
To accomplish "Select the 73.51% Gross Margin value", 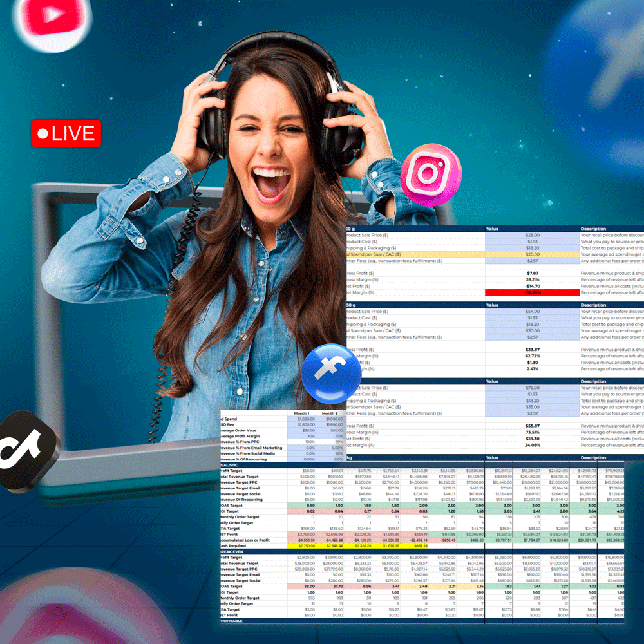I will (533, 433).
